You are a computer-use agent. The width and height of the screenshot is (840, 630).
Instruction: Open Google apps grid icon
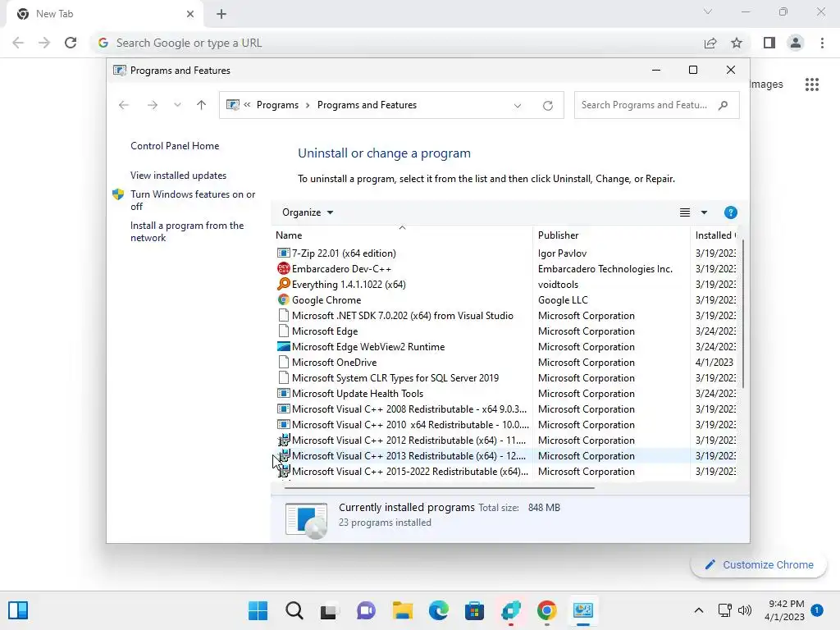[x=812, y=84]
